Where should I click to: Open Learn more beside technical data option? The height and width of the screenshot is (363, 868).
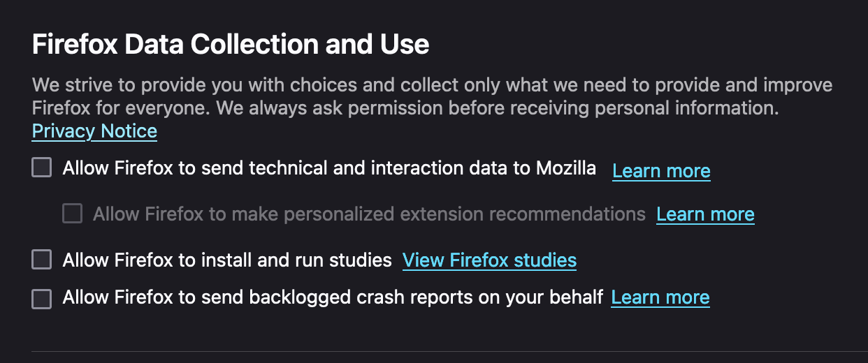[661, 171]
